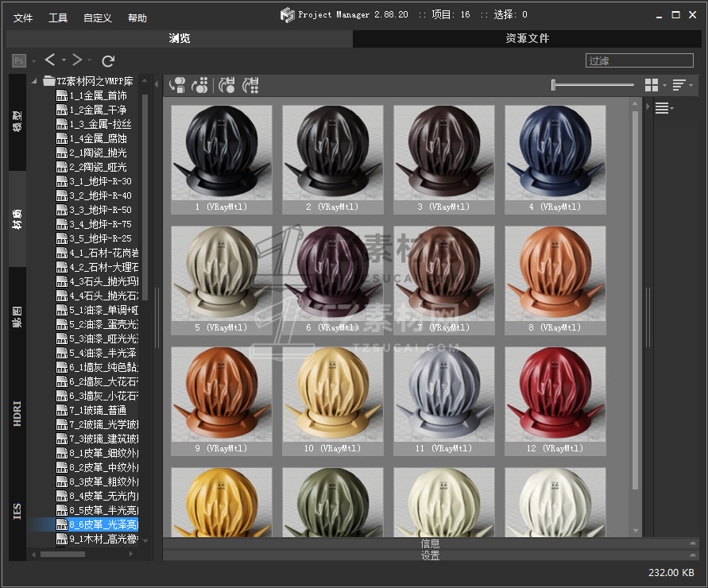Open the list options dropdown in right panel
Screen dimensions: 708x588
pyautogui.click(x=664, y=109)
